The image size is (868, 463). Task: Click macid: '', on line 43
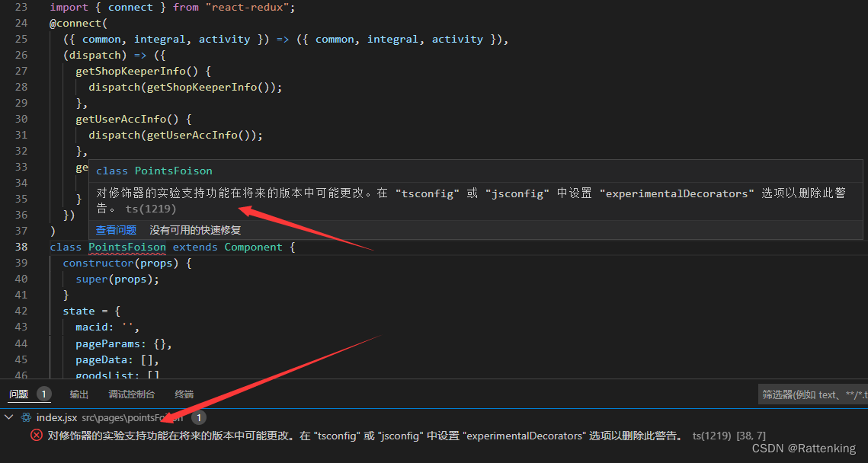108,327
